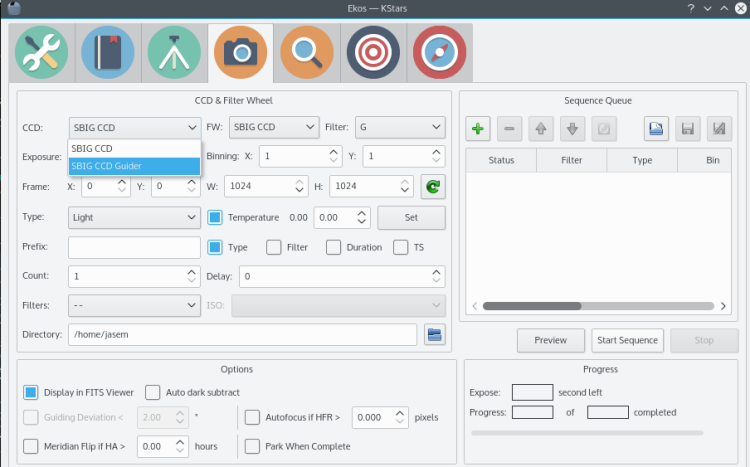This screenshot has width=750, height=467.
Task: Click the Type column header in queue
Action: (642, 160)
